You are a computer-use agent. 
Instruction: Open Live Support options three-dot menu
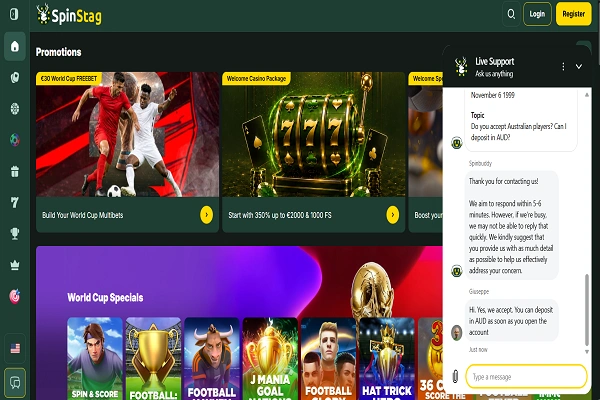[563, 67]
